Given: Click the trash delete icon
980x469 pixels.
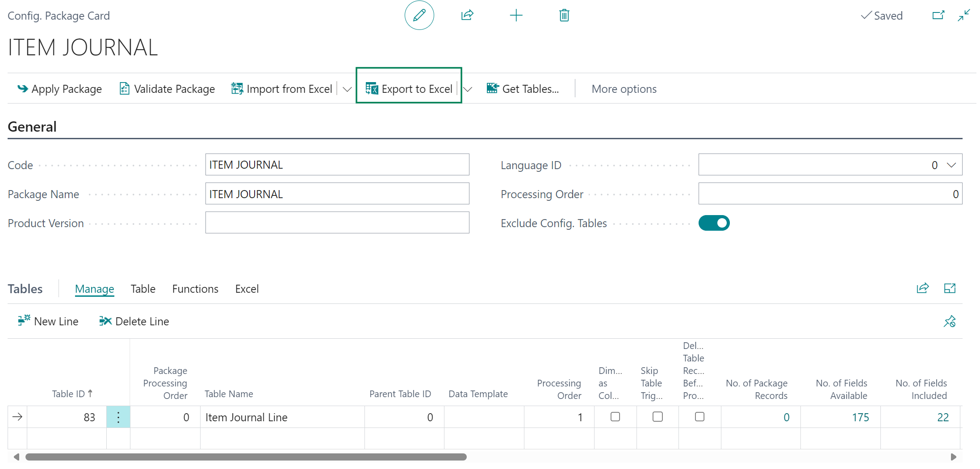Looking at the screenshot, I should tap(564, 16).
